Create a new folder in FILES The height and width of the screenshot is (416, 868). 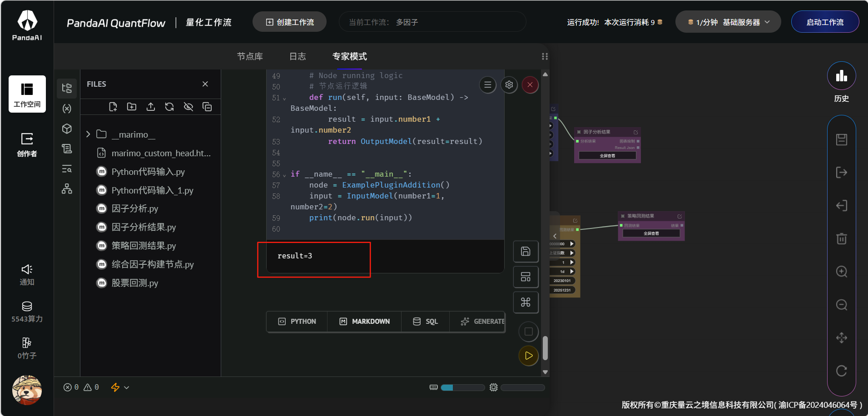pyautogui.click(x=132, y=107)
